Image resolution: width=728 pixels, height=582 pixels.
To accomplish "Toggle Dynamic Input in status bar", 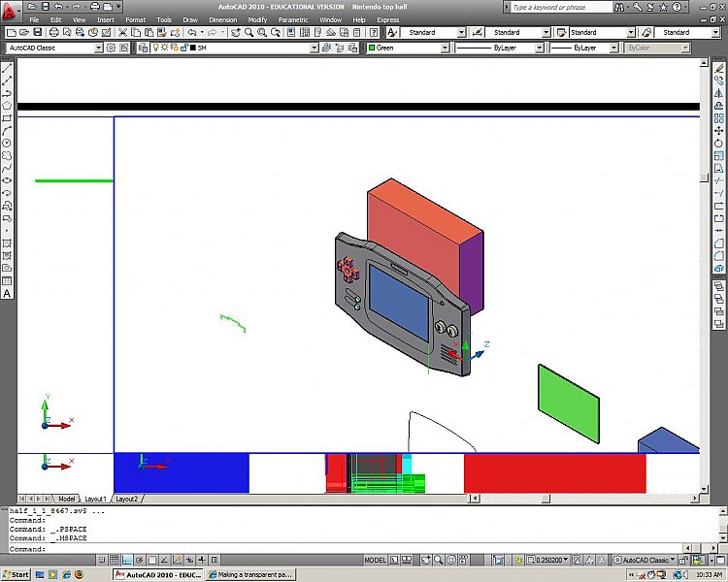I will click(189, 560).
